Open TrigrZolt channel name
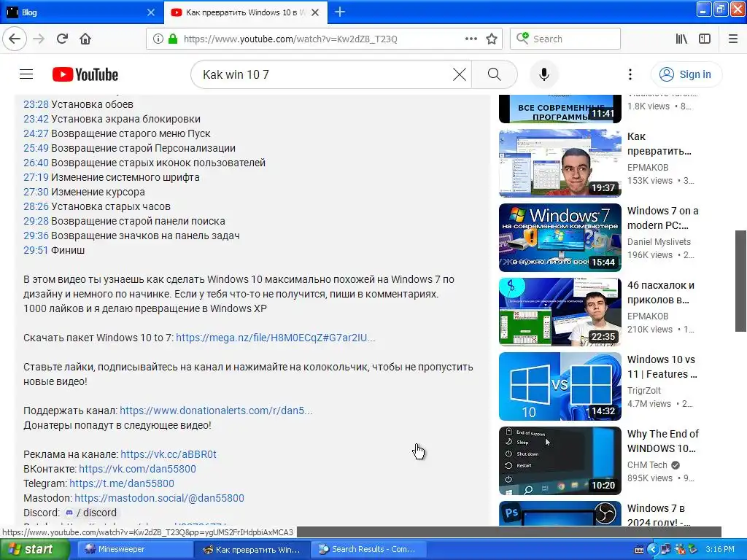747x560 pixels. [643, 391]
